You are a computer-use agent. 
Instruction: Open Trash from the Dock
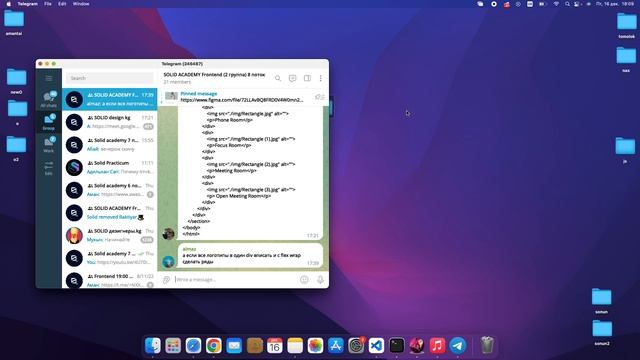(x=487, y=345)
